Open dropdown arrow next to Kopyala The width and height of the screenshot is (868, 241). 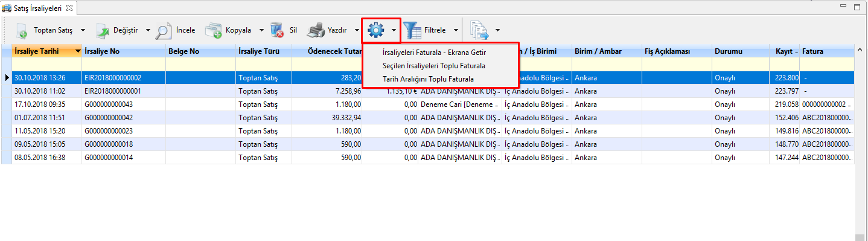pos(261,30)
